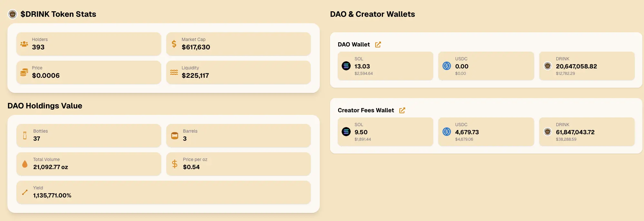Click the Market Cap dollar icon
Image resolution: width=644 pixels, height=221 pixels.
pyautogui.click(x=174, y=44)
